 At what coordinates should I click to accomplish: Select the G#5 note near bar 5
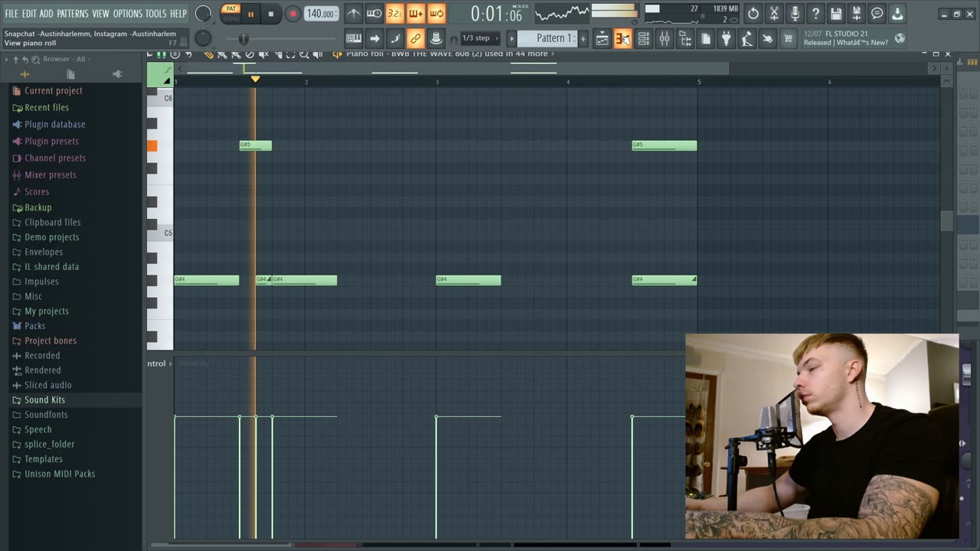(x=665, y=145)
